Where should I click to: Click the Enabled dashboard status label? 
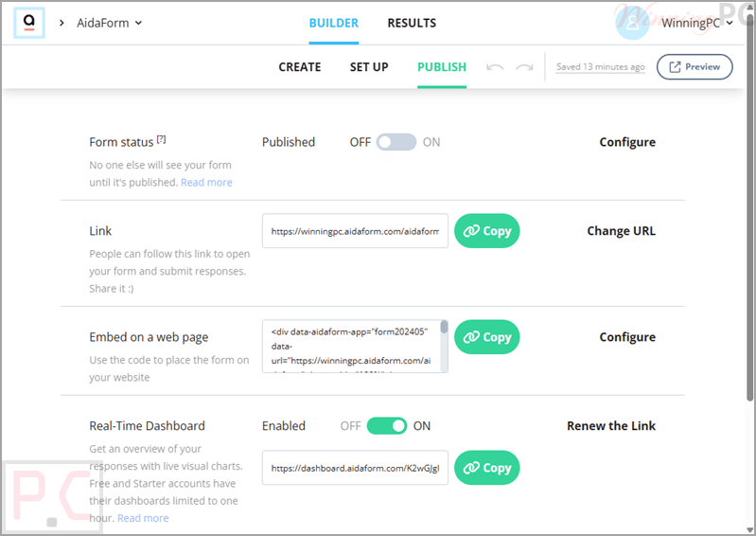(x=284, y=426)
